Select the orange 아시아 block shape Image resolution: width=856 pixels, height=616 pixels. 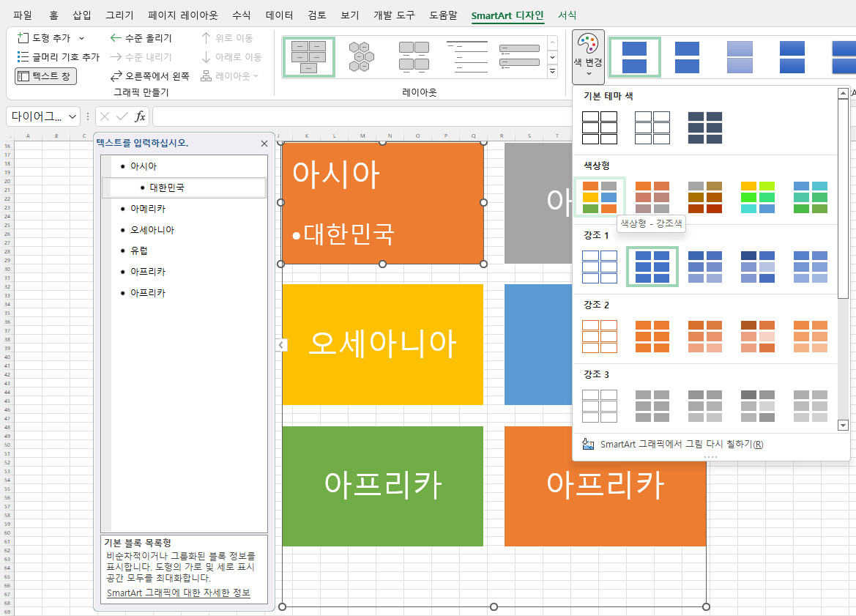coord(383,203)
